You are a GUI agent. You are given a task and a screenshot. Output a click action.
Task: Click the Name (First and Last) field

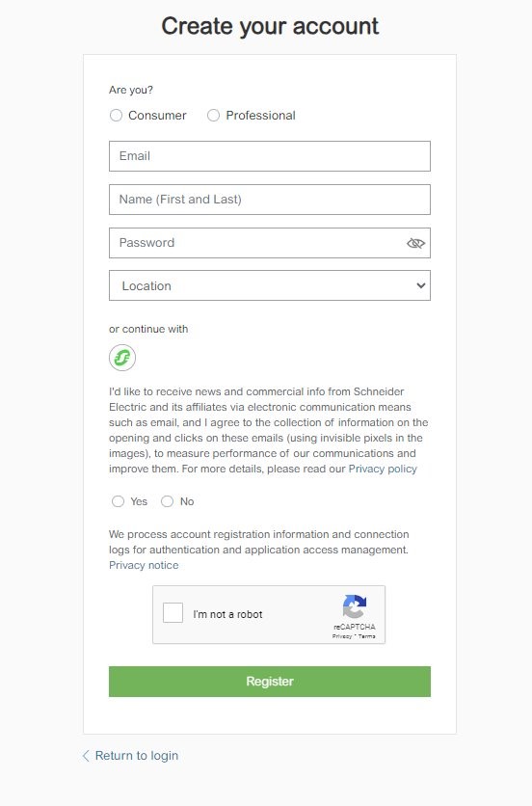point(270,200)
